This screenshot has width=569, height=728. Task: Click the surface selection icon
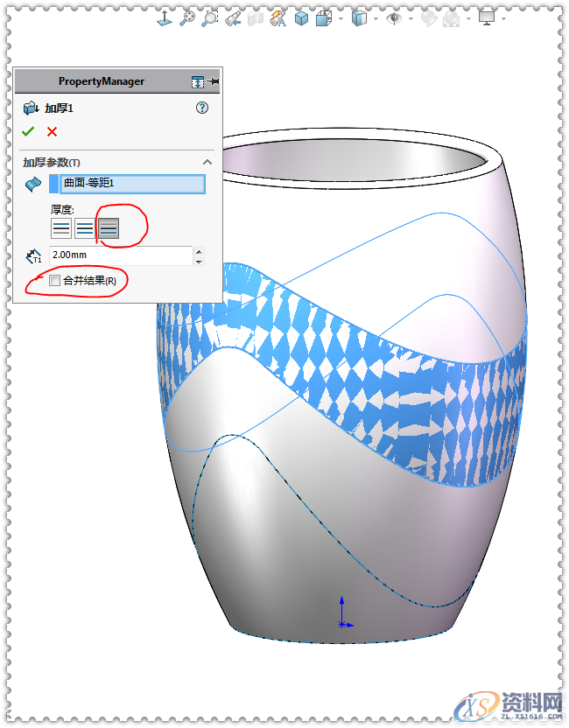[x=33, y=185]
